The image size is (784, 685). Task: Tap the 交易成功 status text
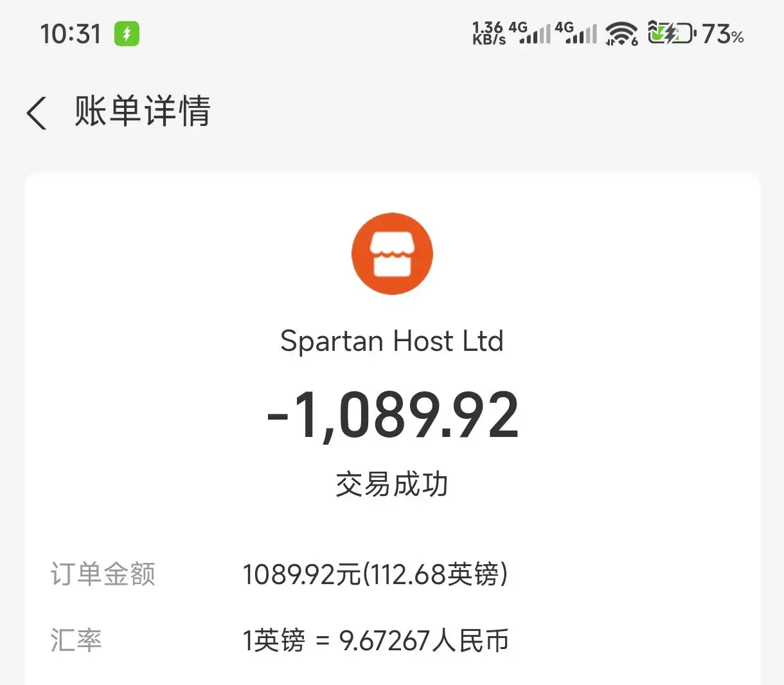click(392, 484)
